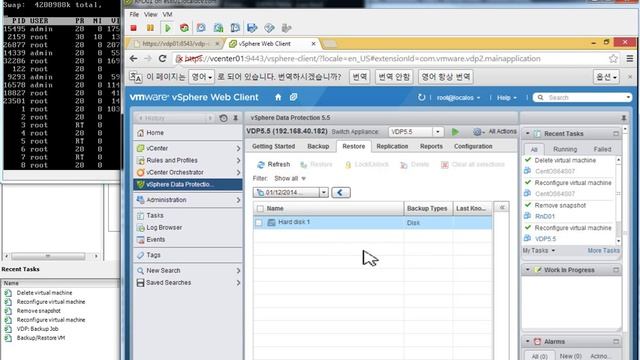
Task: Open the View menu
Action: click(x=150, y=14)
